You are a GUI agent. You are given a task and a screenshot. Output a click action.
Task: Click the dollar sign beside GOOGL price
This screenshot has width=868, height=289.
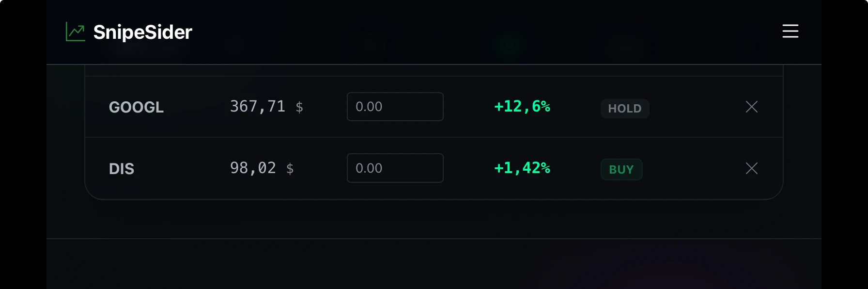[299, 107]
